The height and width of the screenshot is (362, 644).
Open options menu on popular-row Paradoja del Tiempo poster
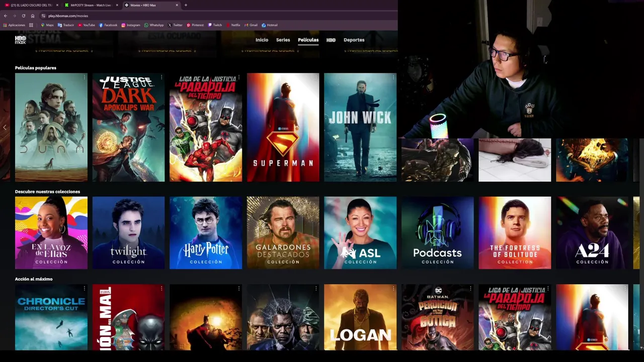pyautogui.click(x=238, y=77)
